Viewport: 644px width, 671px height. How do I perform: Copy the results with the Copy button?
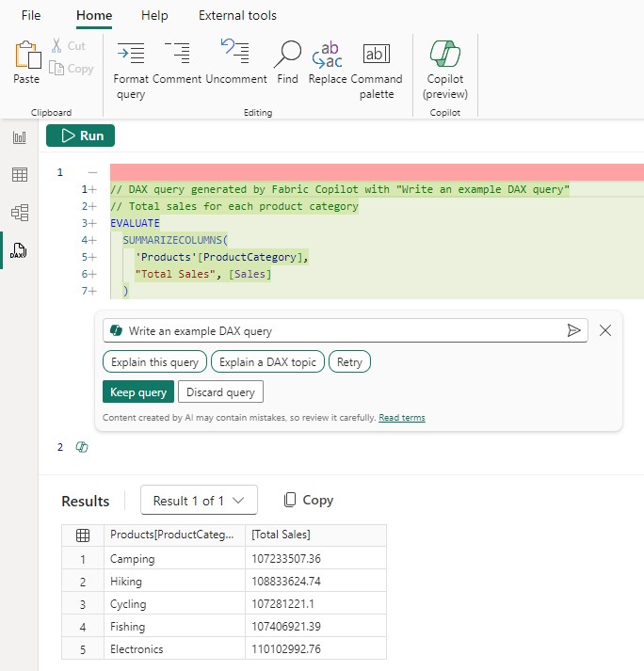coord(308,500)
